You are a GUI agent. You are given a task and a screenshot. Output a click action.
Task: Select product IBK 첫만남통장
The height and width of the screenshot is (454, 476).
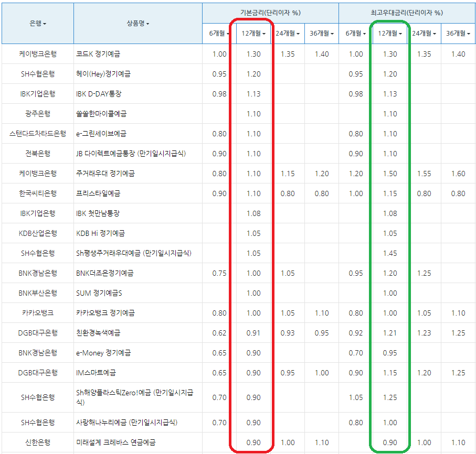(98, 213)
